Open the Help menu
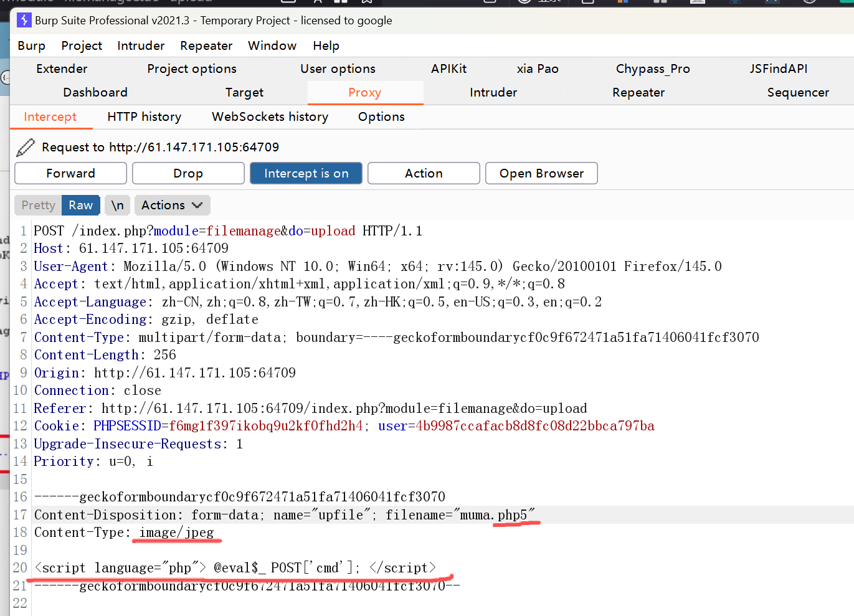 click(x=326, y=45)
